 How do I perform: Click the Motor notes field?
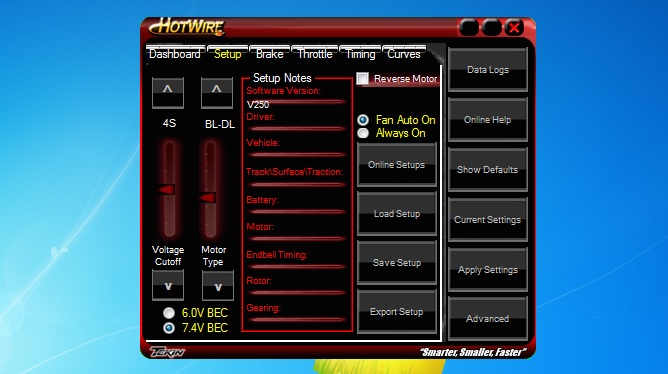[297, 238]
